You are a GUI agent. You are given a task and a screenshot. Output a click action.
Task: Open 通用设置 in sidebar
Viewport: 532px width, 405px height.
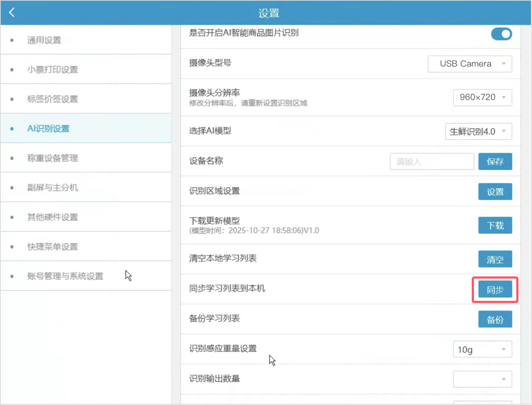pyautogui.click(x=86, y=40)
